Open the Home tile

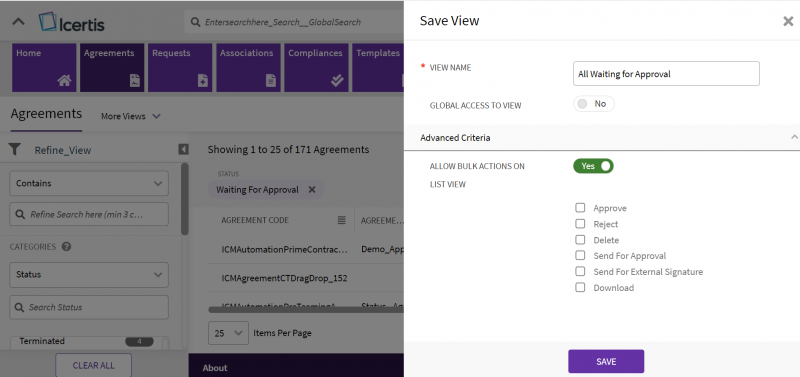coord(44,67)
